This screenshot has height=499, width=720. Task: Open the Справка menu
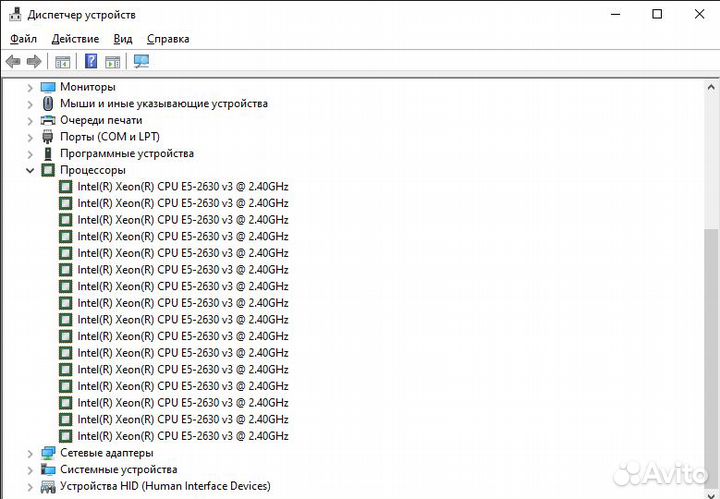[x=168, y=39]
